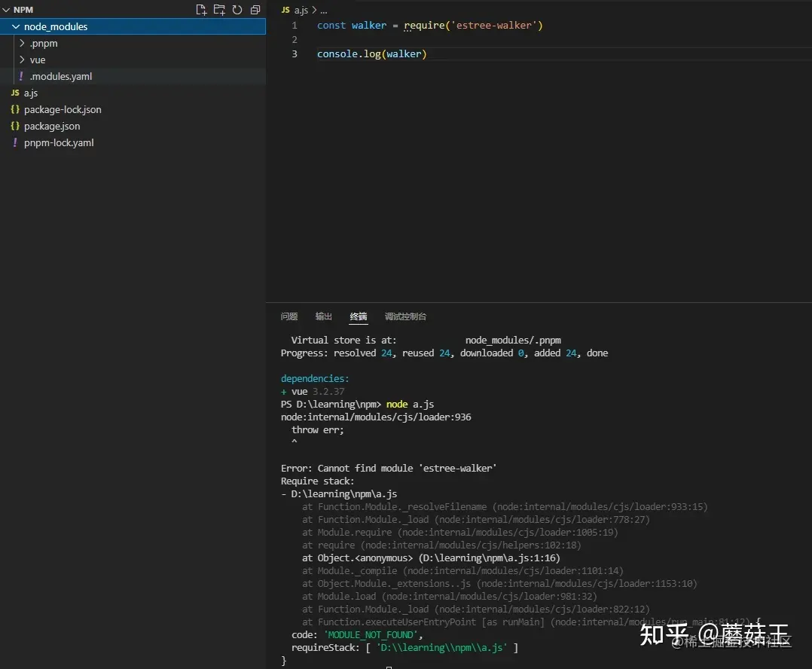Place the cursor on the console.log(walker) line
This screenshot has height=669, width=812.
372,53
